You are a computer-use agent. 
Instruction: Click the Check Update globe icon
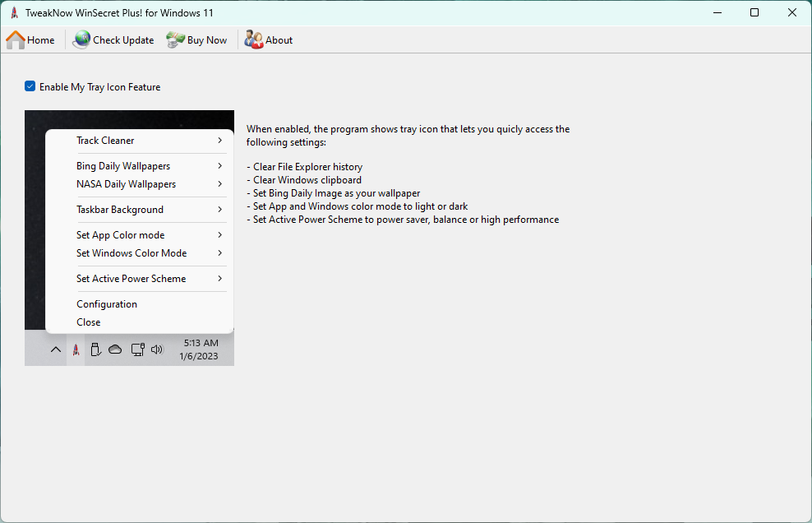click(x=81, y=39)
